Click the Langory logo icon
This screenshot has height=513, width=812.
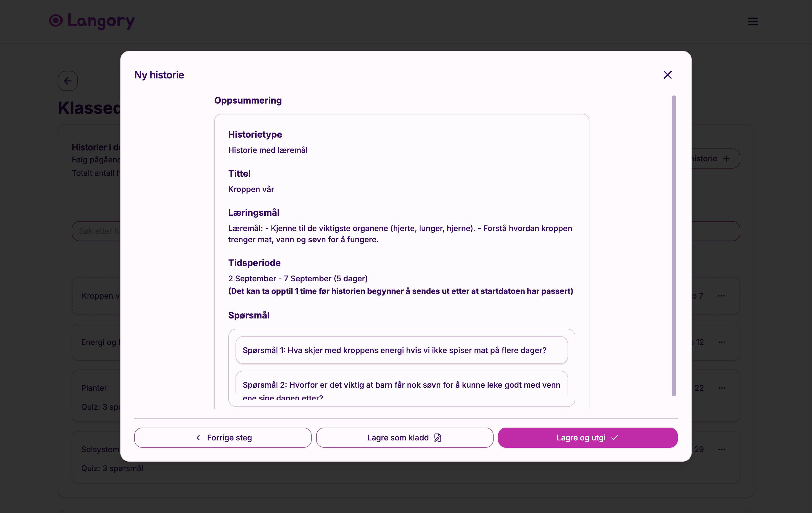pyautogui.click(x=56, y=21)
